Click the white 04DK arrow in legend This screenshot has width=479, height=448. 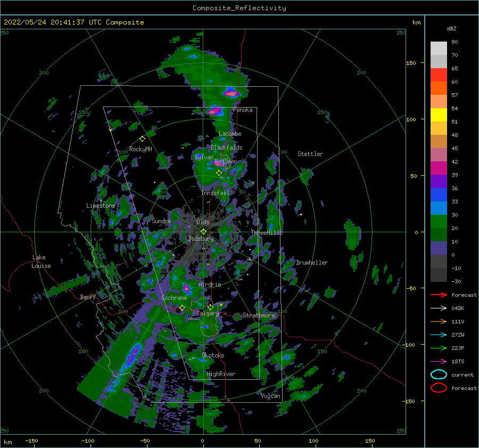439,308
